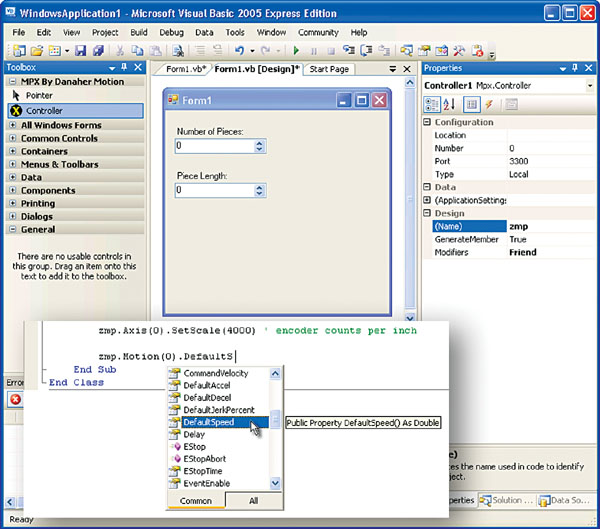The height and width of the screenshot is (529, 600).
Task: Click the Alphabetical sort icon in Properties
Action: click(x=449, y=104)
